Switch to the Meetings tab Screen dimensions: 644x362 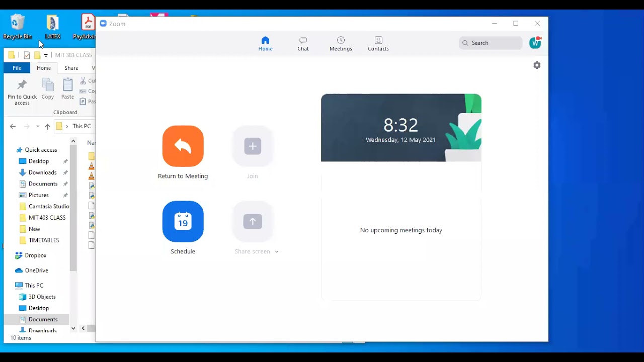[341, 44]
